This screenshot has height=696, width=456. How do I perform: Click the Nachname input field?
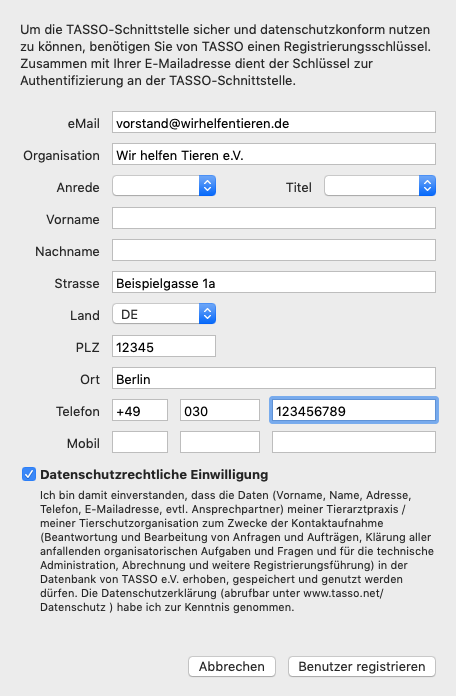coord(274,250)
